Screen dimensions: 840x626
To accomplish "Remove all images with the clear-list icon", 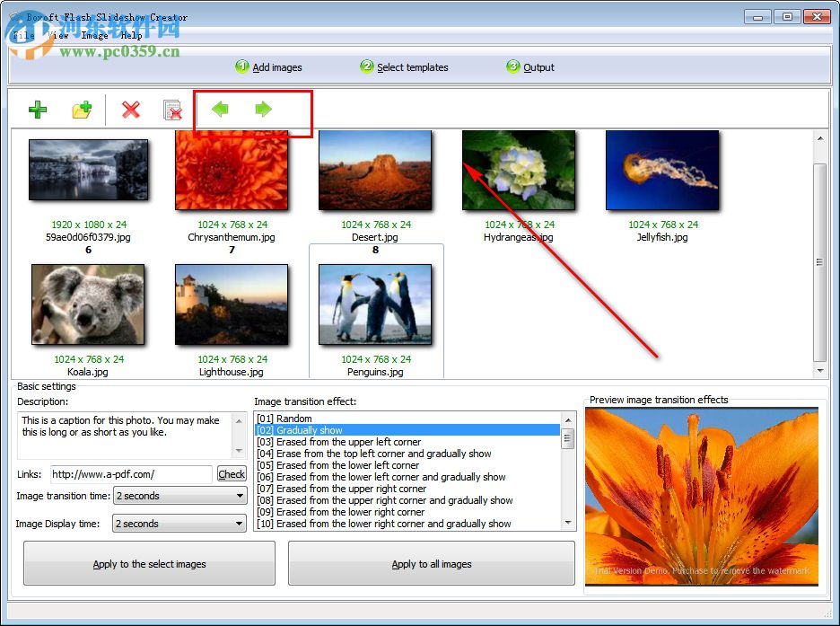I will pos(173,109).
